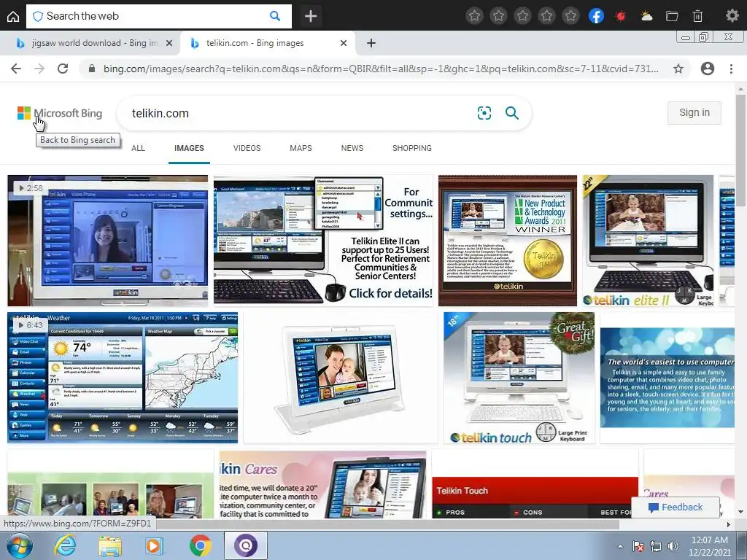Screen dimensions: 747x560
Task: Open the network tray icon
Action: [656, 546]
